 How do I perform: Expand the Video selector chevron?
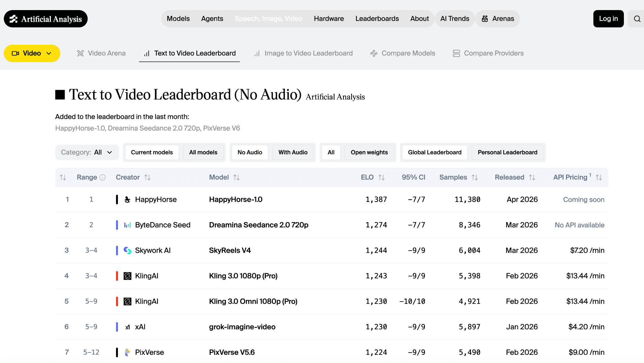49,53
